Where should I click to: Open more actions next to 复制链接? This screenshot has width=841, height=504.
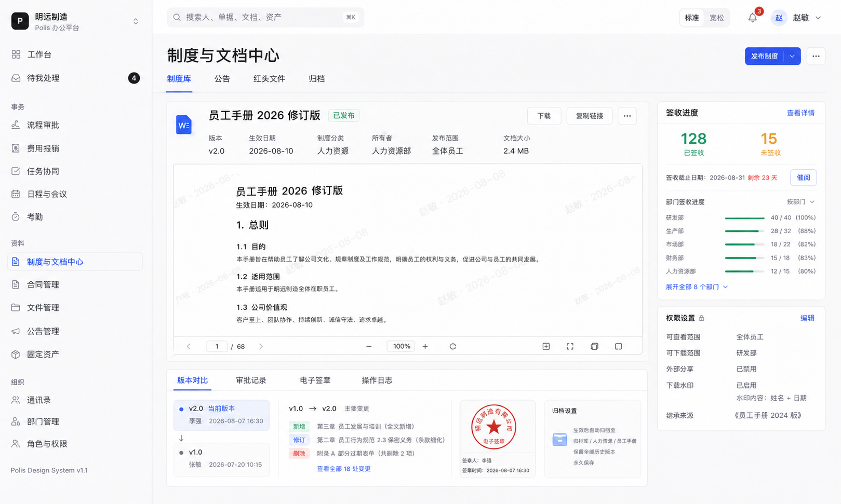[x=627, y=116]
